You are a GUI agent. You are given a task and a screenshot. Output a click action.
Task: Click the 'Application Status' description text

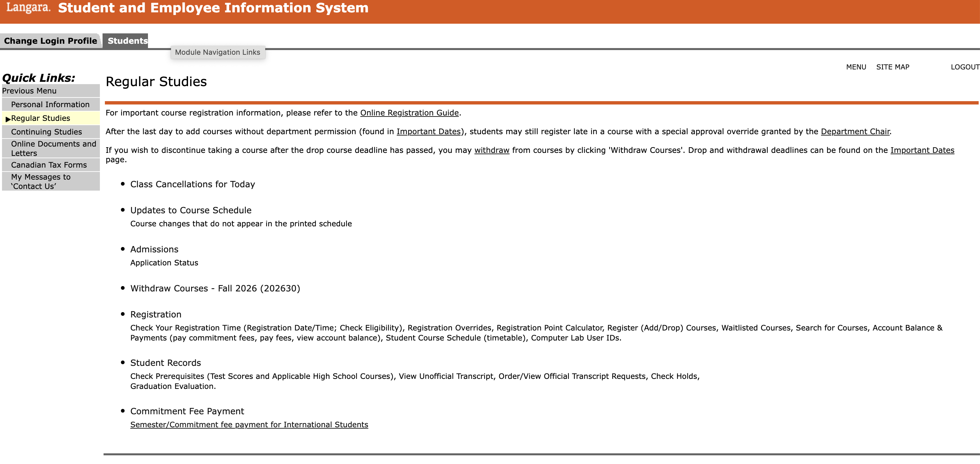164,263
